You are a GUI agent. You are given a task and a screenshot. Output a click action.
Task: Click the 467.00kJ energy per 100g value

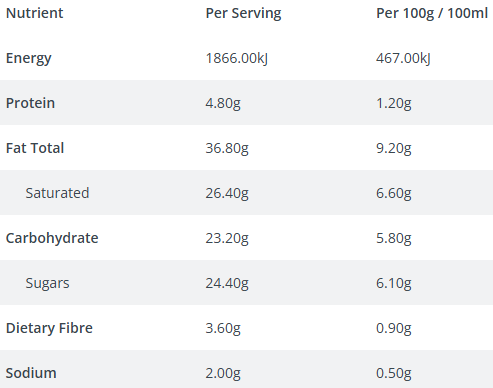point(403,58)
